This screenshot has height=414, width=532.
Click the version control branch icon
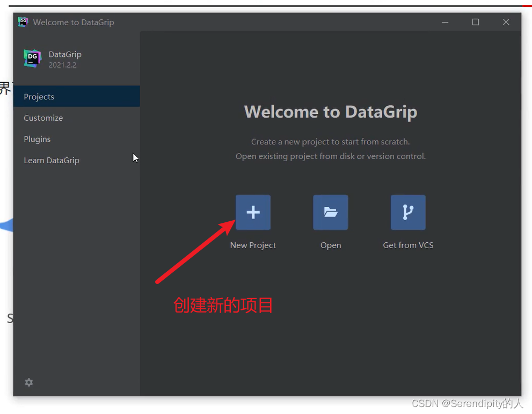click(408, 212)
